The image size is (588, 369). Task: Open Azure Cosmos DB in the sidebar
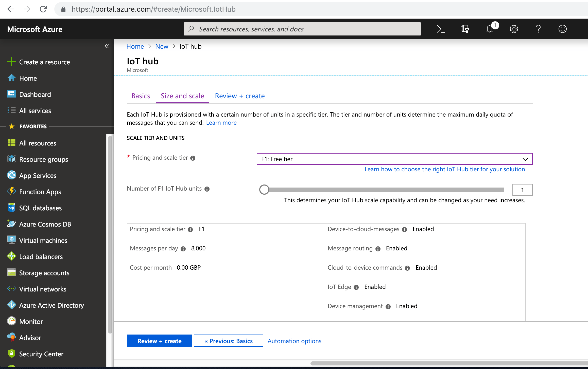pos(45,224)
